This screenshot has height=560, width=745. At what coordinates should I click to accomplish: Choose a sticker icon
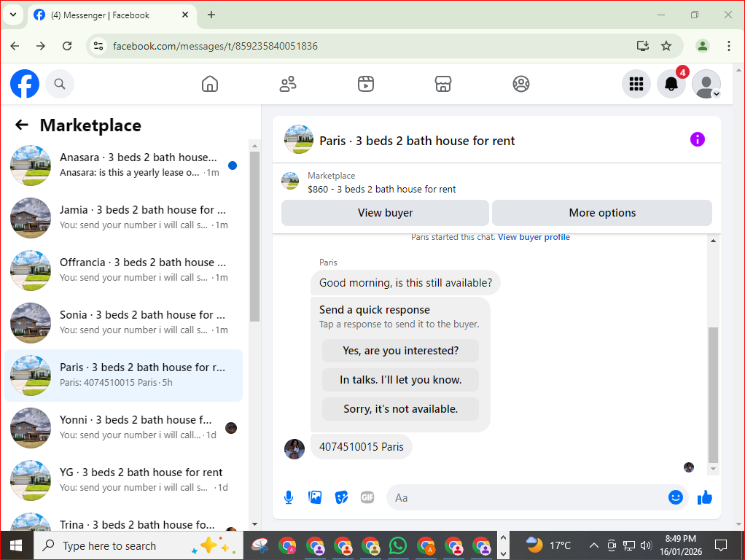coord(341,498)
